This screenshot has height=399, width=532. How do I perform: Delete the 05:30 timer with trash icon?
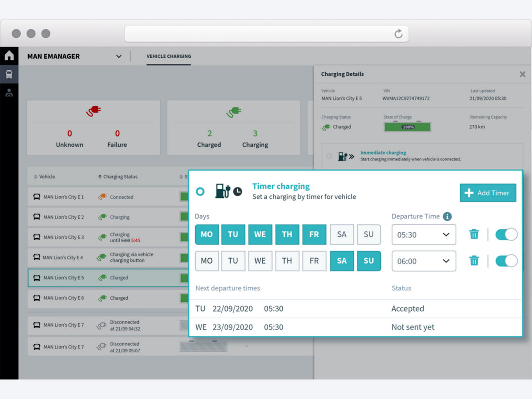click(x=474, y=234)
